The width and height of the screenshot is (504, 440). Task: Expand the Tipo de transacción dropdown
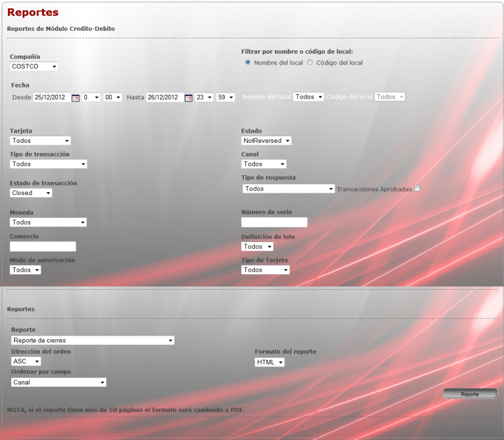tap(48, 164)
